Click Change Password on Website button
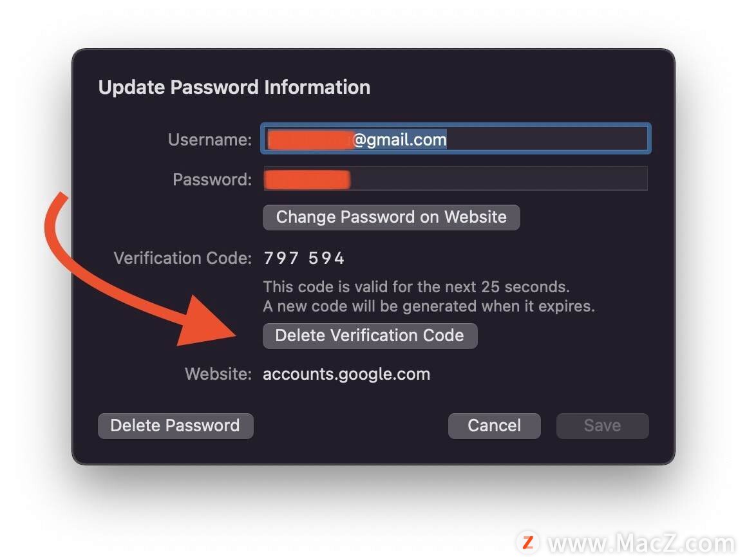Image resolution: width=747 pixels, height=560 pixels. coord(391,218)
